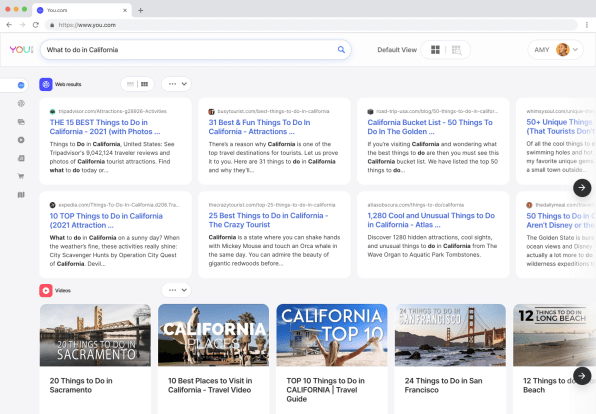
Task: Click '20 Things to Do in Sacramento' title
Action: pyautogui.click(x=81, y=385)
